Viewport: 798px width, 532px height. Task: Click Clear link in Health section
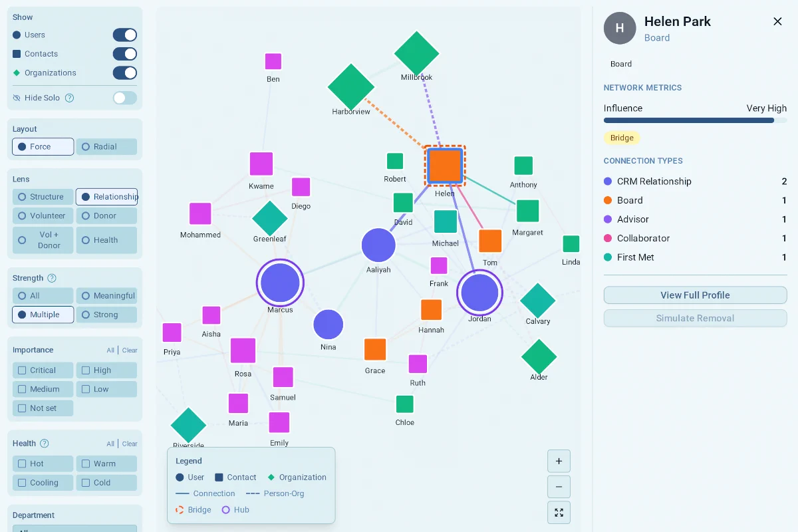pos(130,444)
